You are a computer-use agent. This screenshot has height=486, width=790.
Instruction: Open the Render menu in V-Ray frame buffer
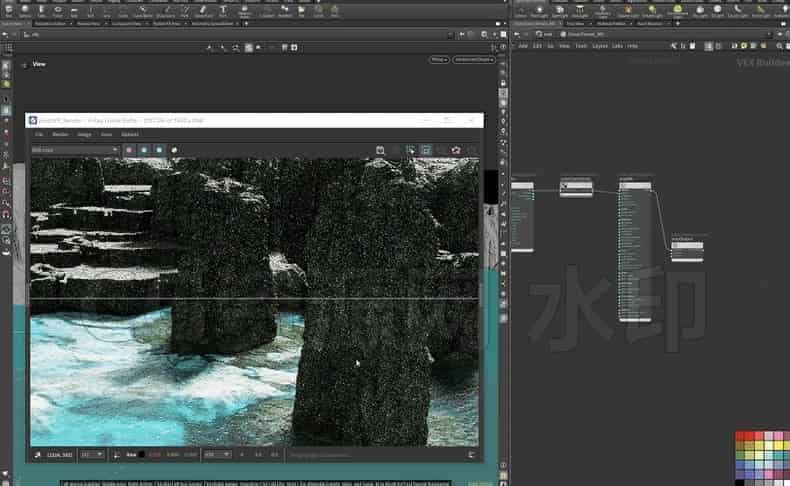coord(60,134)
